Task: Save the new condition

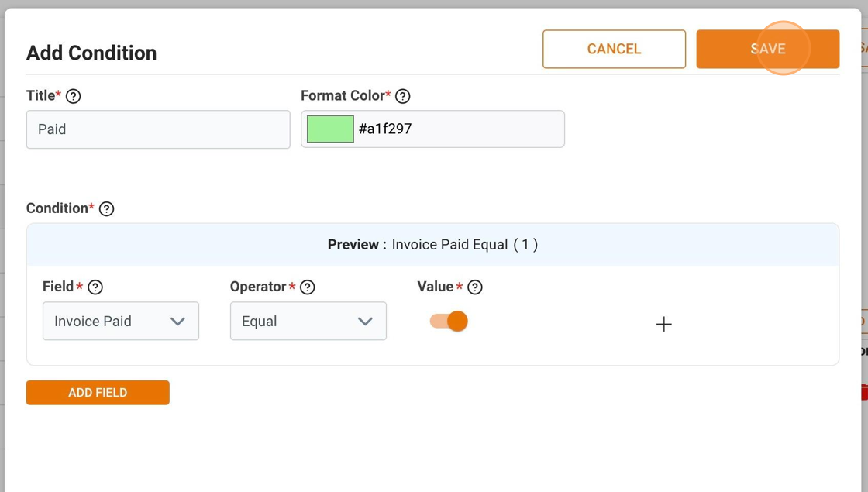Action: 767,49
